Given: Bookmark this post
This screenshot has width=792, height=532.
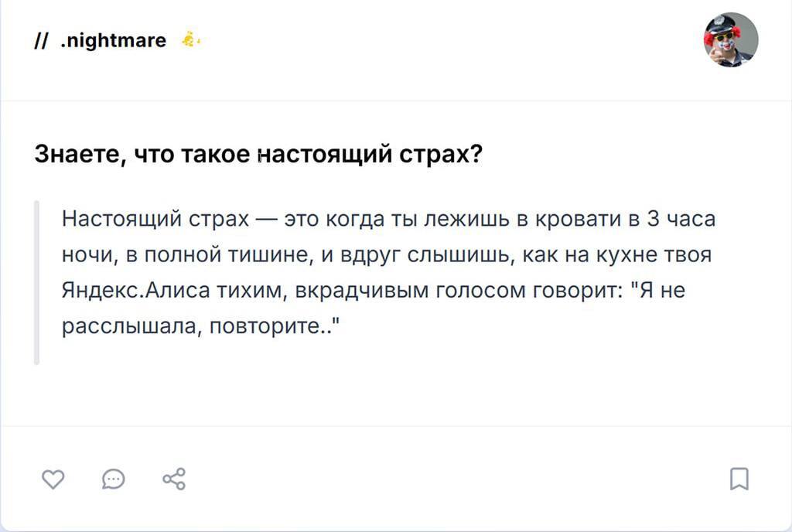Looking at the screenshot, I should click(739, 479).
